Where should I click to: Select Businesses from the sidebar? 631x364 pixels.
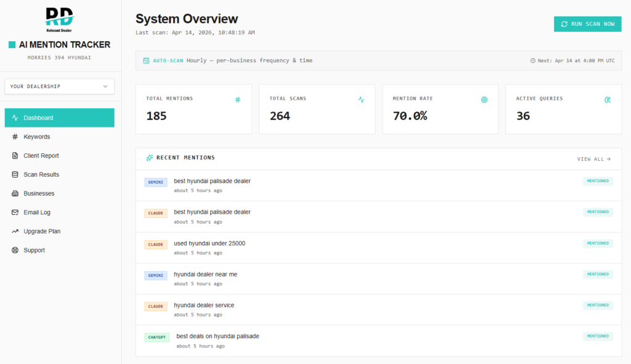(x=39, y=193)
